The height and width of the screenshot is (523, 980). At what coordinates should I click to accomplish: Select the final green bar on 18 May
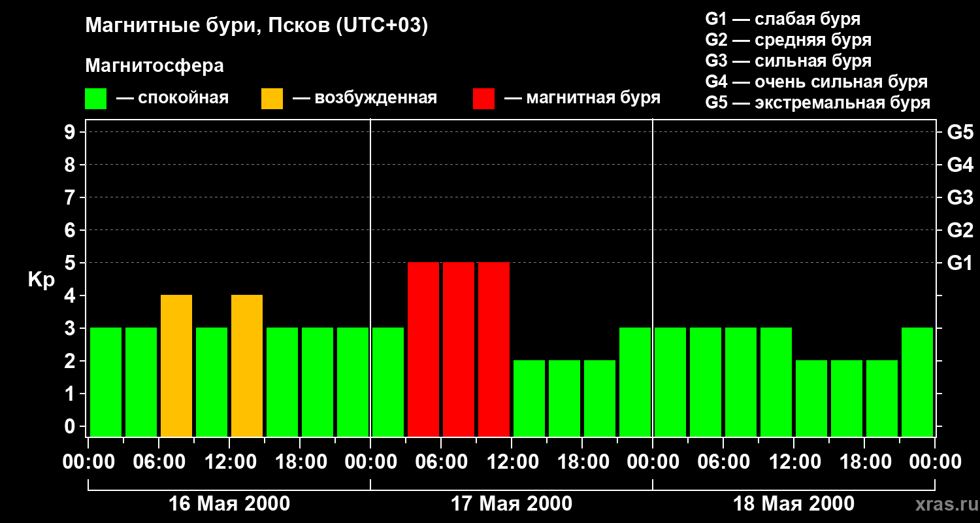pos(917,382)
